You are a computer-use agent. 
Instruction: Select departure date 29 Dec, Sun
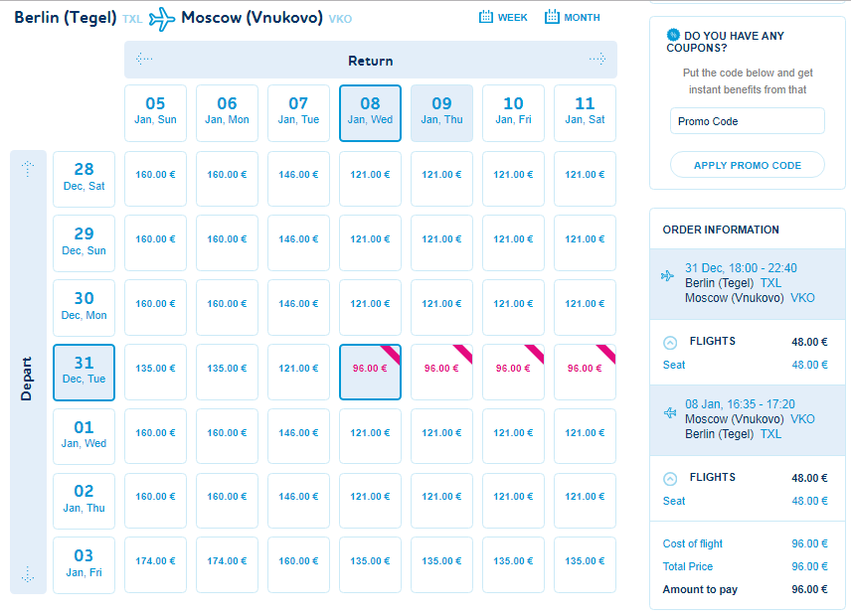85,243
